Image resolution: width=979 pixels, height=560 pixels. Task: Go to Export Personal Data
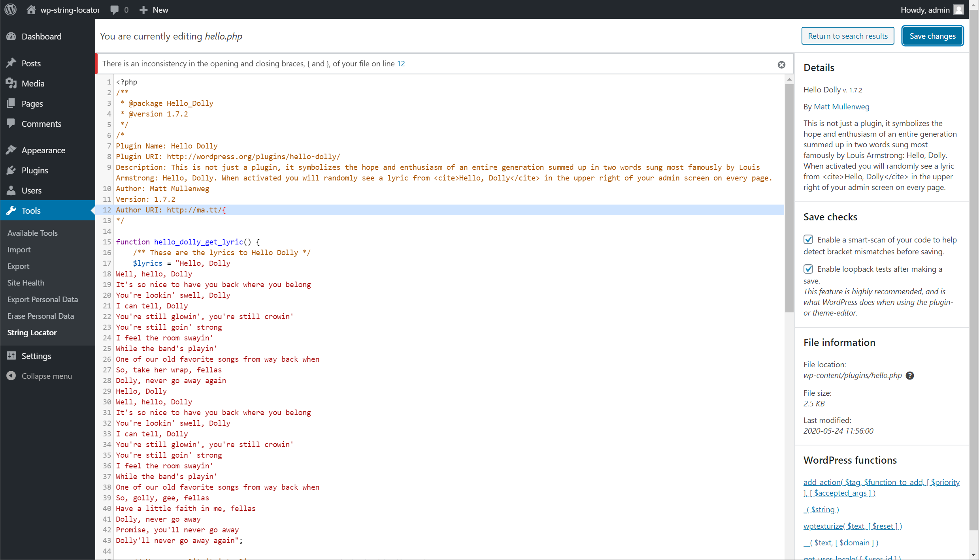pyautogui.click(x=43, y=299)
